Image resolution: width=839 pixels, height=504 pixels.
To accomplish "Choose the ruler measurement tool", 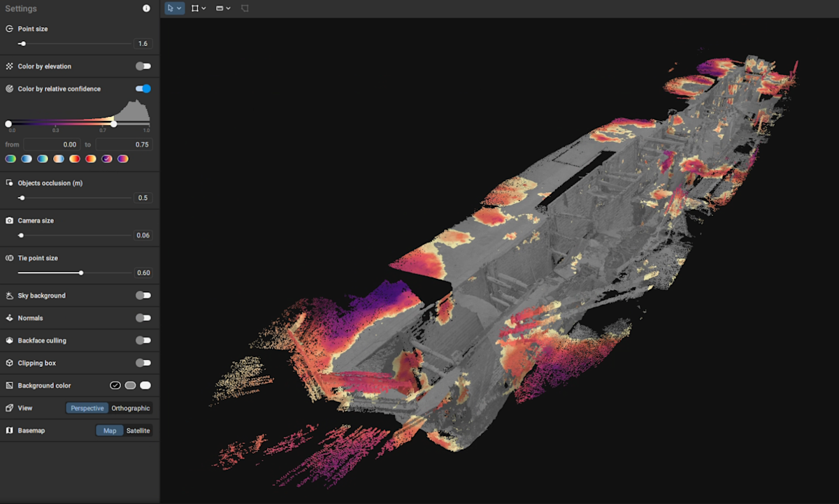I will coord(220,8).
